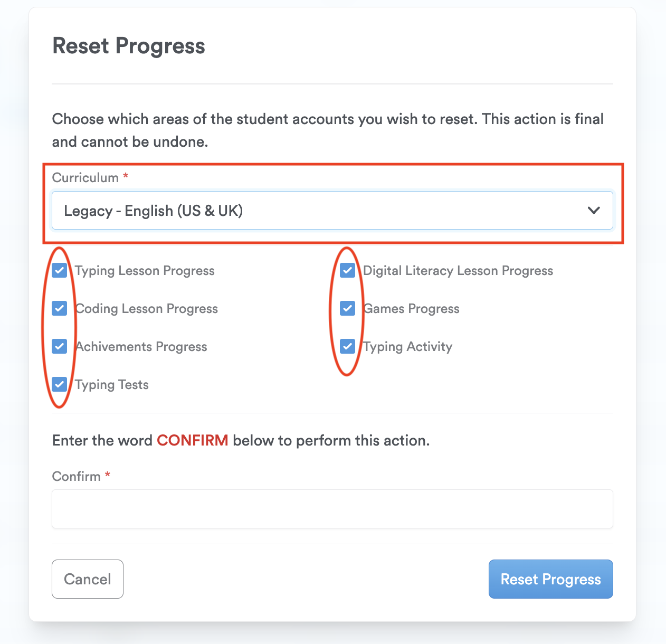Click the "Coding Lesson Progress" label text
This screenshot has height=644, width=666.
(x=147, y=309)
